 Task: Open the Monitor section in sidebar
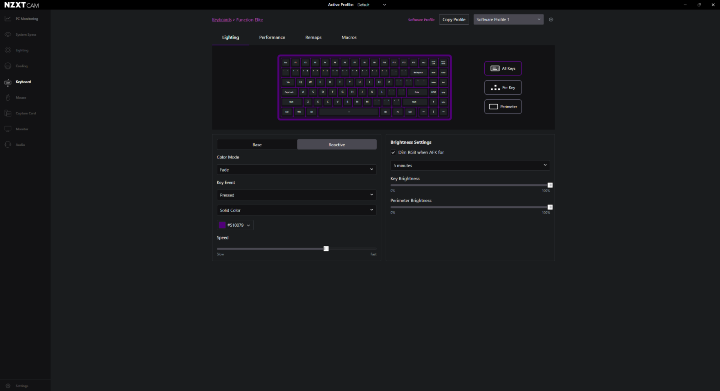(x=22, y=129)
